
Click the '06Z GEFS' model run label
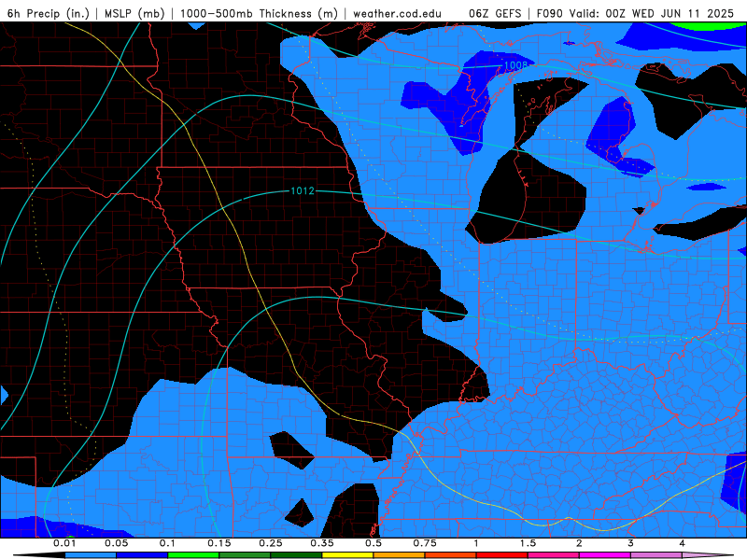pyautogui.click(x=495, y=13)
